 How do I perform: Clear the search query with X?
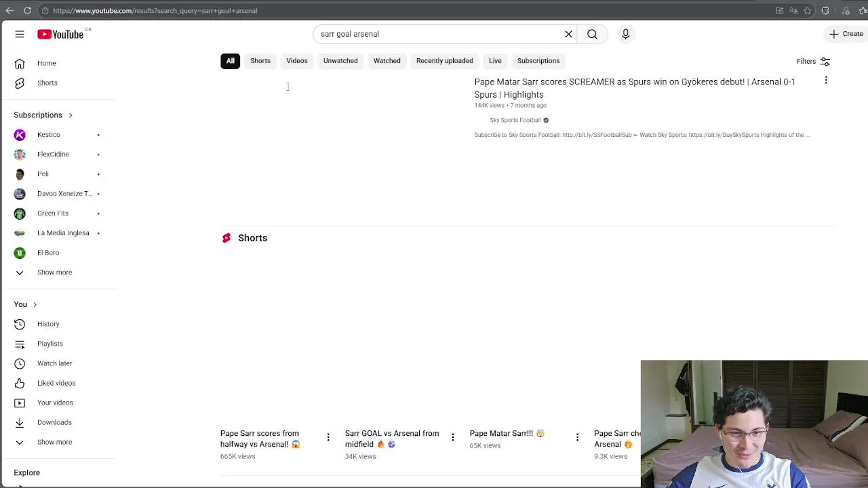(568, 34)
